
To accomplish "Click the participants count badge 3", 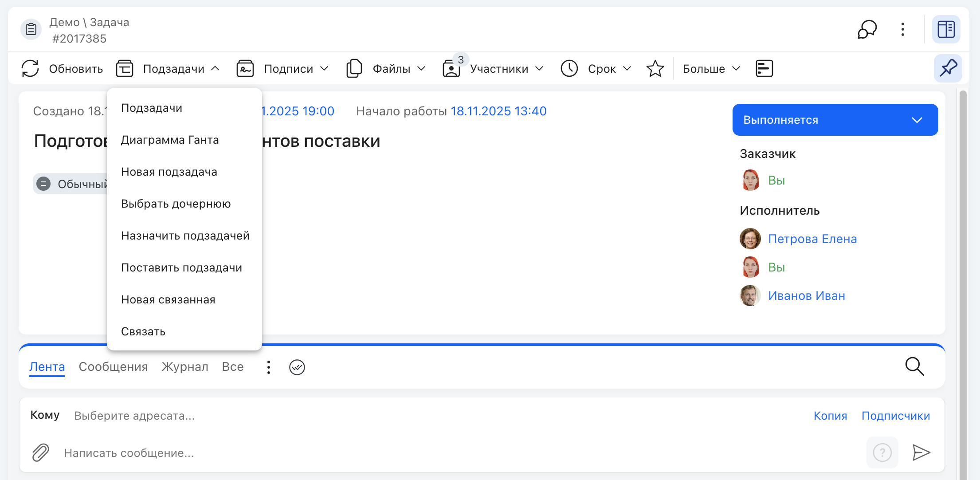I will 461,59.
